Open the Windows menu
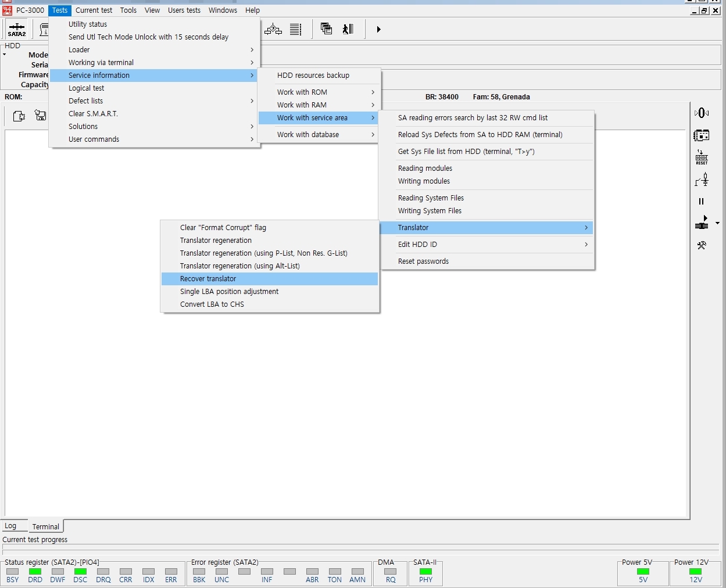726x588 pixels. click(223, 10)
